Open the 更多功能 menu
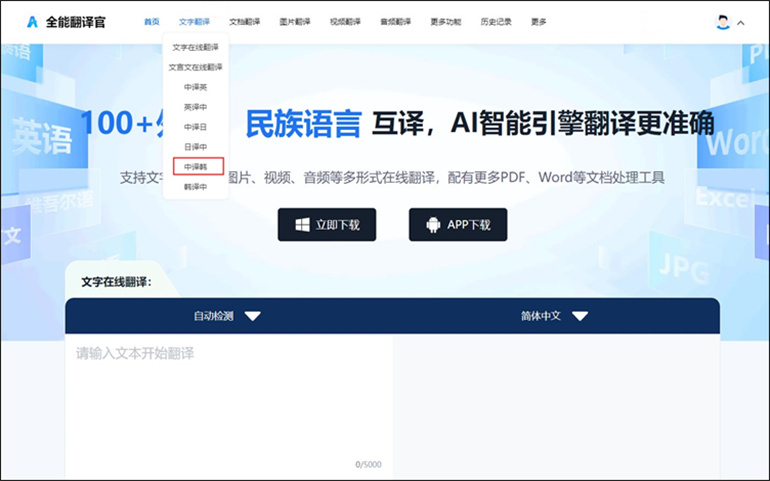 pos(445,22)
